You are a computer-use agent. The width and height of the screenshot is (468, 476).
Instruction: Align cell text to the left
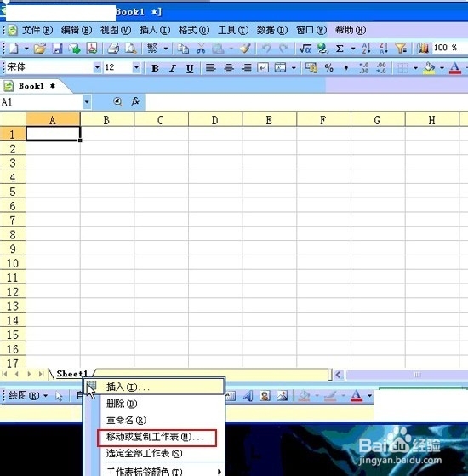[211, 68]
